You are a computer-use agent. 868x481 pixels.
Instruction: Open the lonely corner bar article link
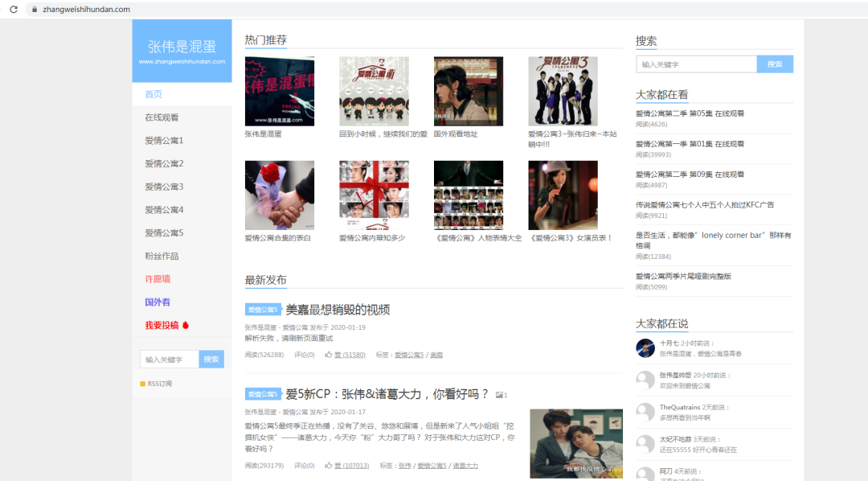714,240
